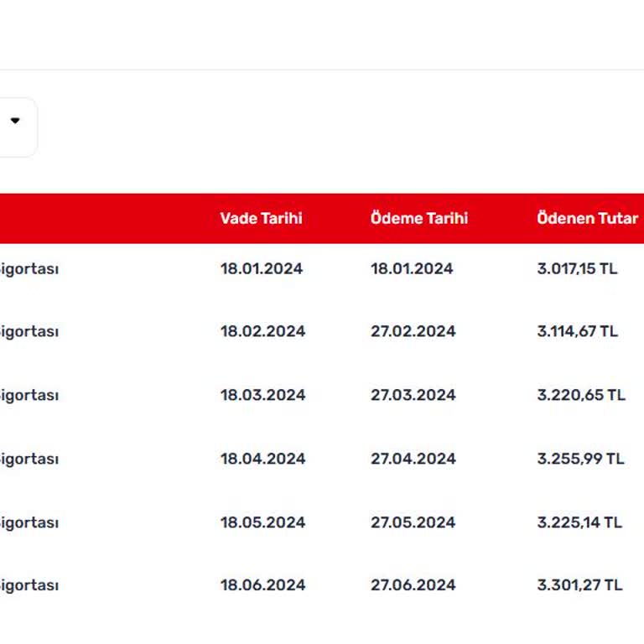
Task: Select the amount 3.114,67 TL
Action: click(577, 331)
